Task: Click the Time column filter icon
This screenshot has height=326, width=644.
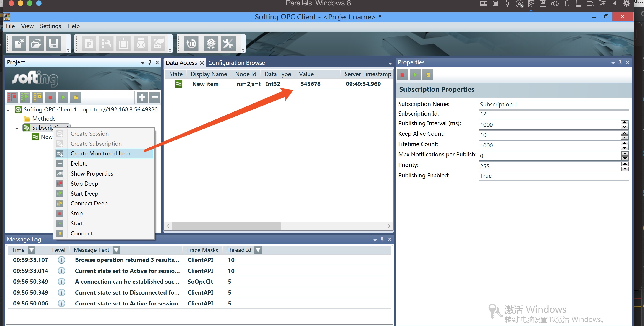Action: click(31, 250)
